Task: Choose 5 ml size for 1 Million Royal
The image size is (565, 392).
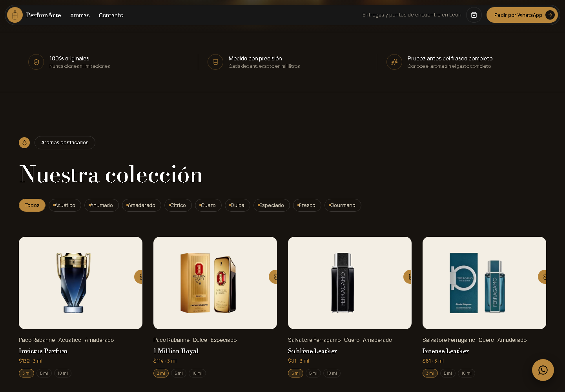Action: pyautogui.click(x=179, y=373)
